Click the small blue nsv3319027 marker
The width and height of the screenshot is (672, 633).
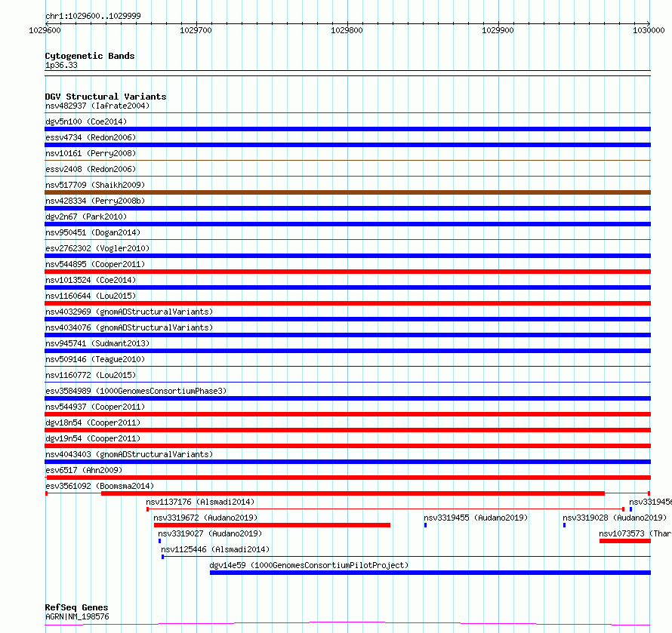pos(159,541)
